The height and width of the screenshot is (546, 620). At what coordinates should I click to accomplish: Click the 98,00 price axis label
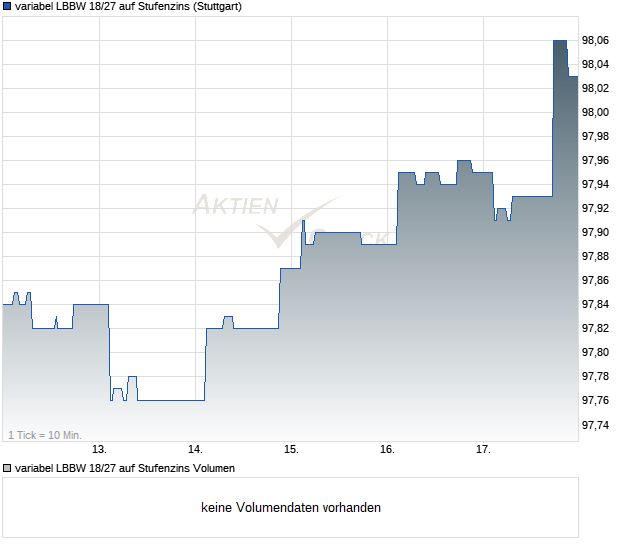pyautogui.click(x=595, y=112)
